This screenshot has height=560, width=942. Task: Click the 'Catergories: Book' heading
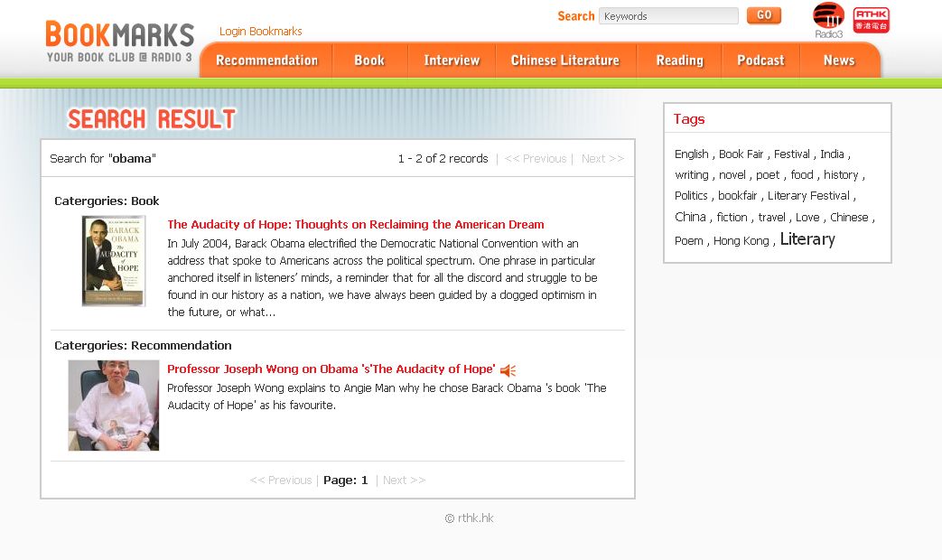pyautogui.click(x=107, y=201)
